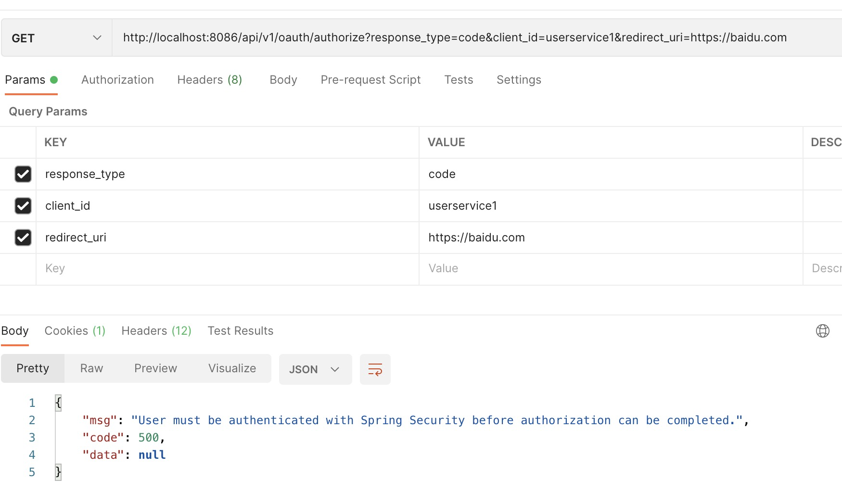The height and width of the screenshot is (504, 842).
Task: Switch to Test Results view
Action: click(240, 331)
